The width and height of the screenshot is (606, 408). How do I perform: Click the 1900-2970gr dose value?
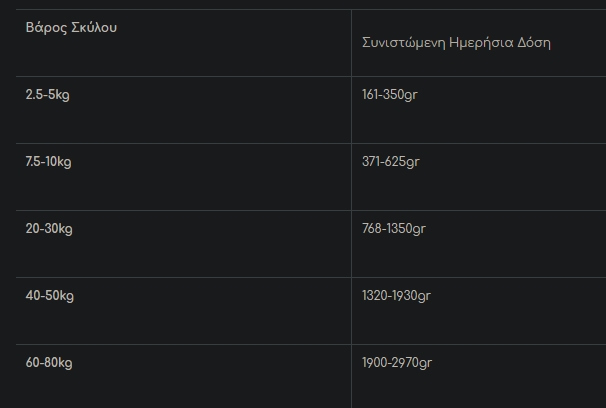tap(397, 362)
